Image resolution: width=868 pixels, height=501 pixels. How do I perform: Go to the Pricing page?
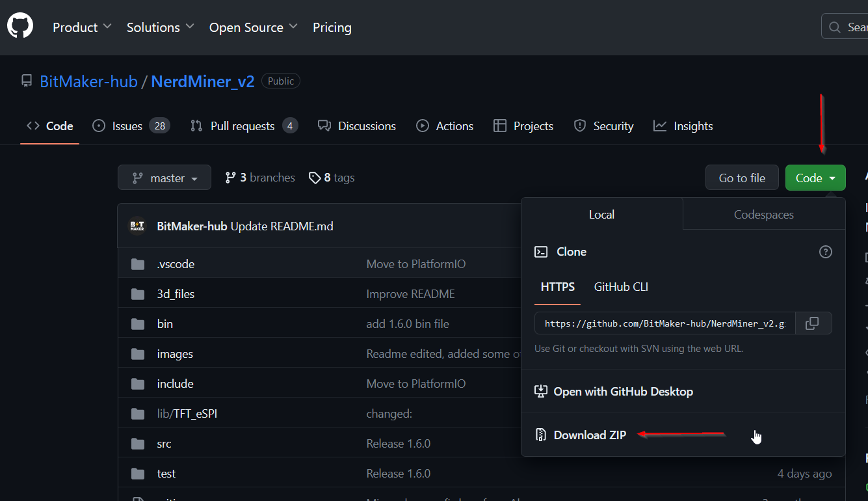click(332, 27)
